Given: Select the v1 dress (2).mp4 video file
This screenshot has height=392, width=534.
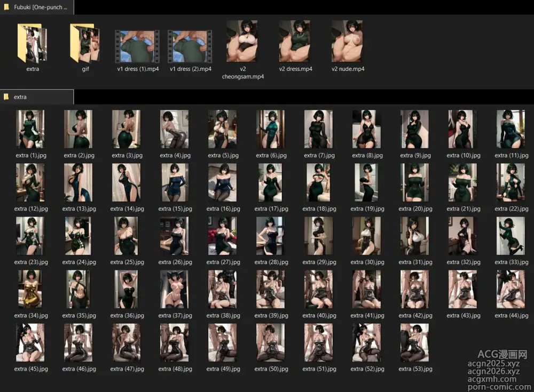Looking at the screenshot, I should pos(190,46).
